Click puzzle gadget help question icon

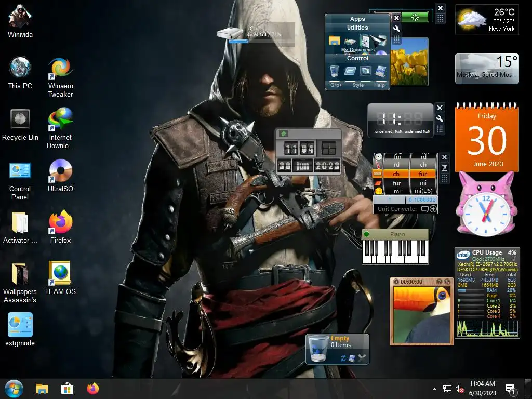[x=439, y=282]
